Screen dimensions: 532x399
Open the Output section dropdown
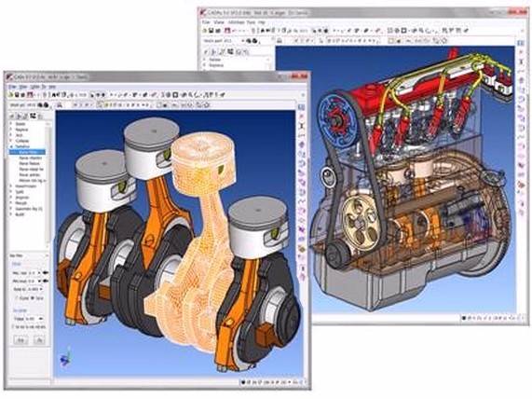click(41, 319)
